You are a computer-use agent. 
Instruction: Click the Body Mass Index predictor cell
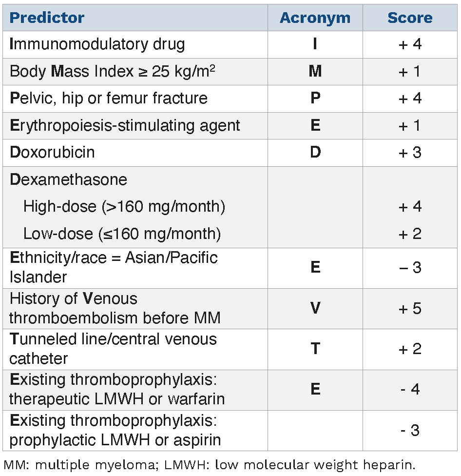(x=113, y=72)
